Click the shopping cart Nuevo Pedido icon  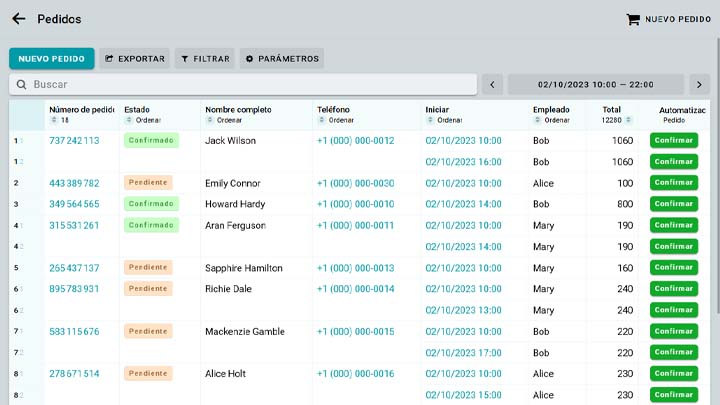pos(632,19)
